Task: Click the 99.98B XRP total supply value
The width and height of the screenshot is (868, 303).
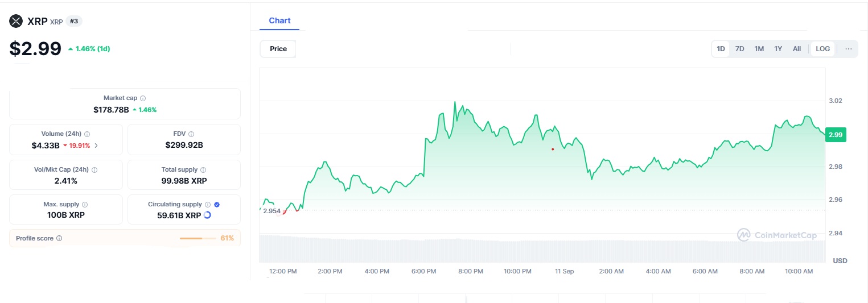Action: coord(184,181)
